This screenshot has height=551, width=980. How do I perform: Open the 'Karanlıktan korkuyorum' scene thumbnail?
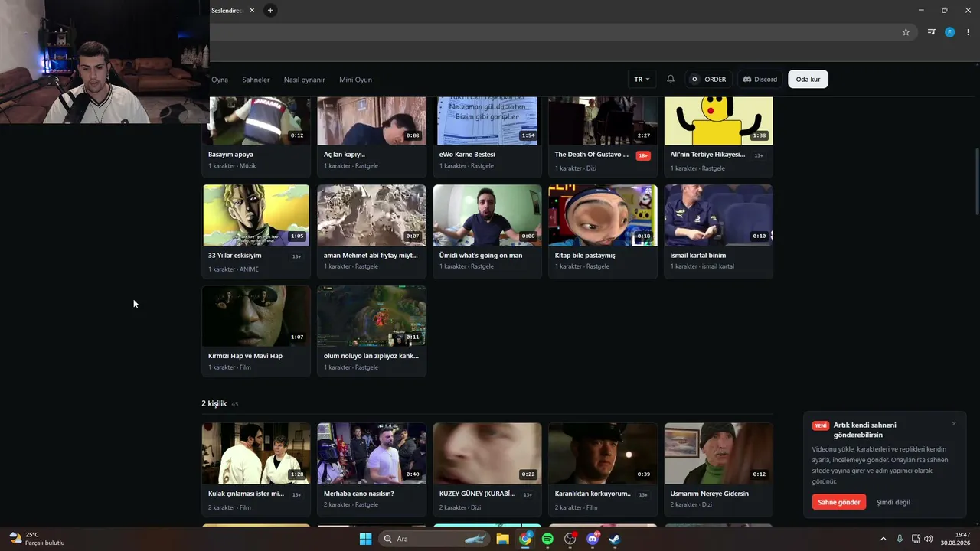tap(603, 454)
